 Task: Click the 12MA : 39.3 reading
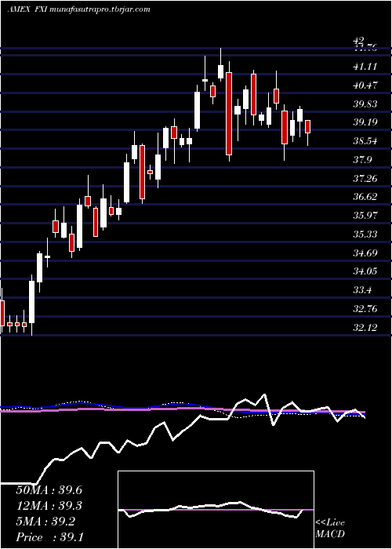pyautogui.click(x=49, y=506)
